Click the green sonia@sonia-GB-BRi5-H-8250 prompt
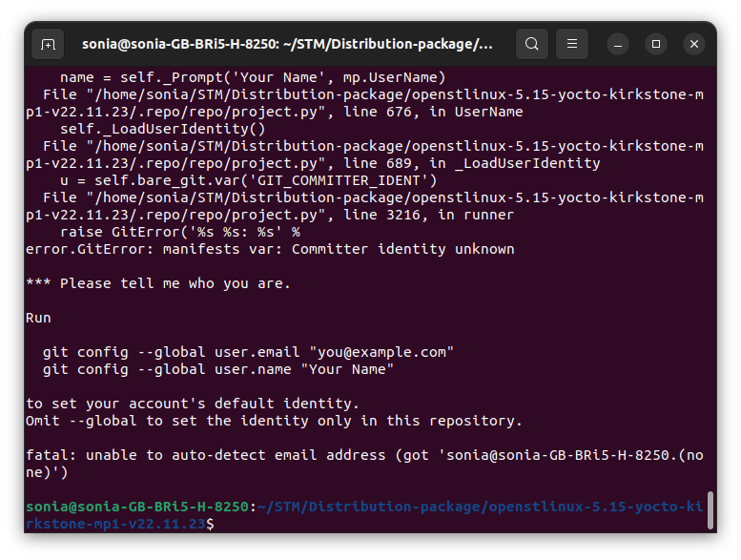The height and width of the screenshot is (560, 741). tap(137, 507)
